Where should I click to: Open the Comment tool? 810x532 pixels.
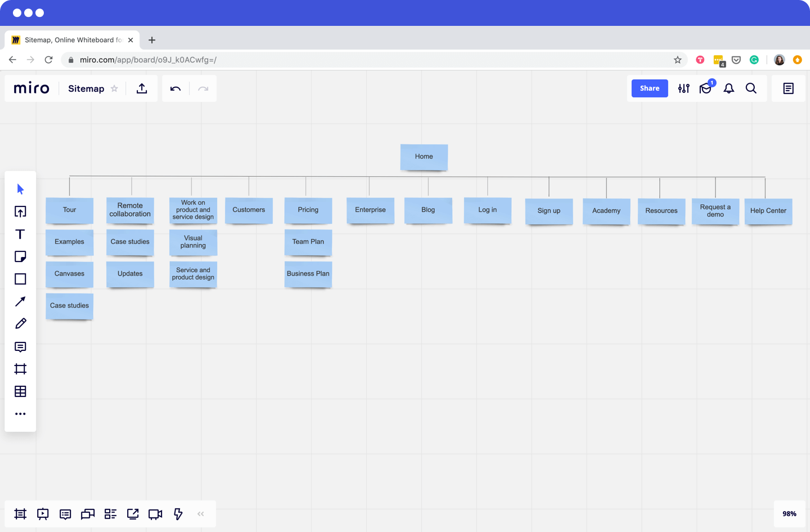click(x=20, y=346)
